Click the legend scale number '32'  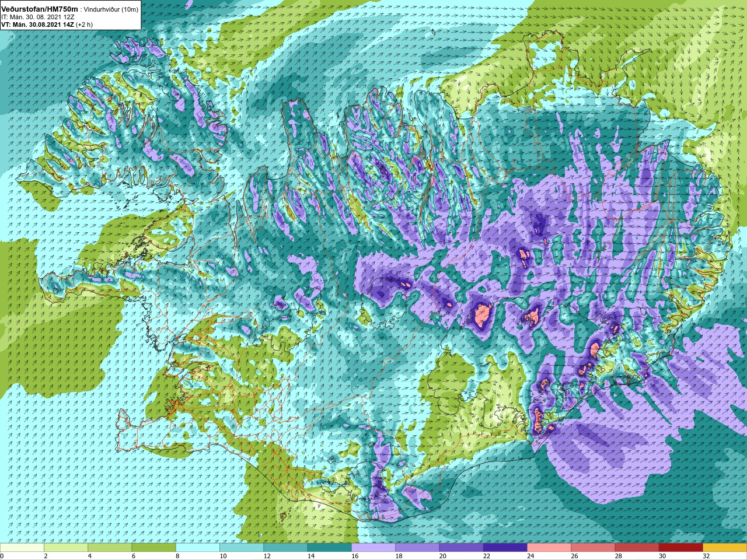[x=706, y=556]
